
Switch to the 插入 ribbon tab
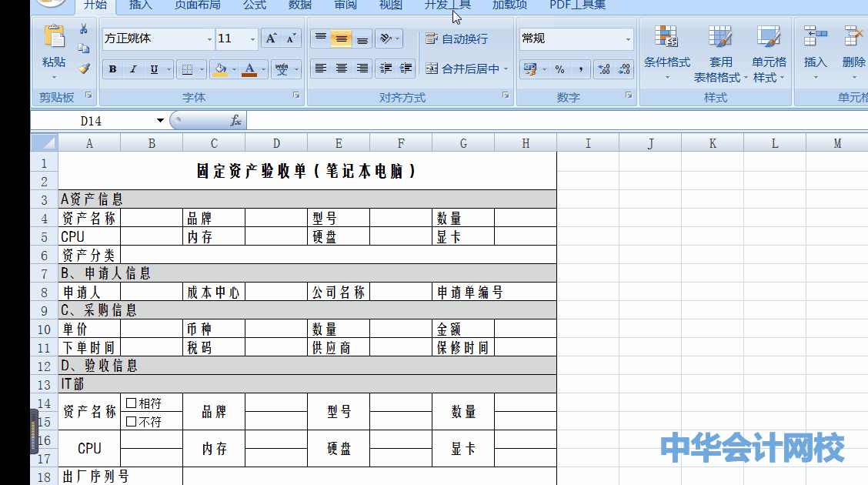141,5
